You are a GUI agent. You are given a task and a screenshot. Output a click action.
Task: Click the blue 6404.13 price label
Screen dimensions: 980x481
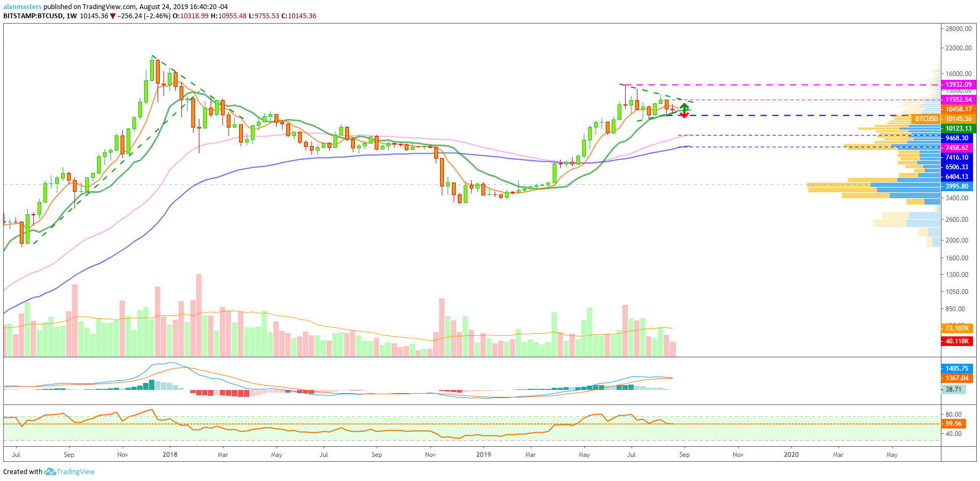point(957,177)
